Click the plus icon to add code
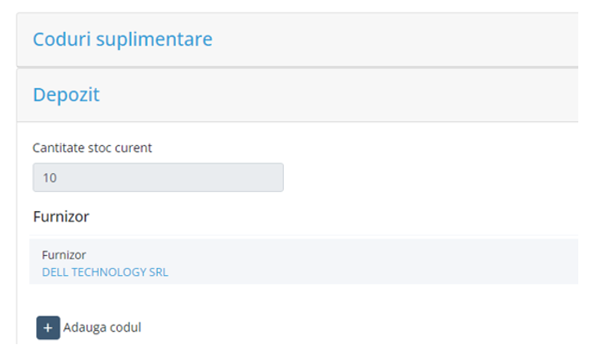The width and height of the screenshot is (593, 364). [48, 328]
